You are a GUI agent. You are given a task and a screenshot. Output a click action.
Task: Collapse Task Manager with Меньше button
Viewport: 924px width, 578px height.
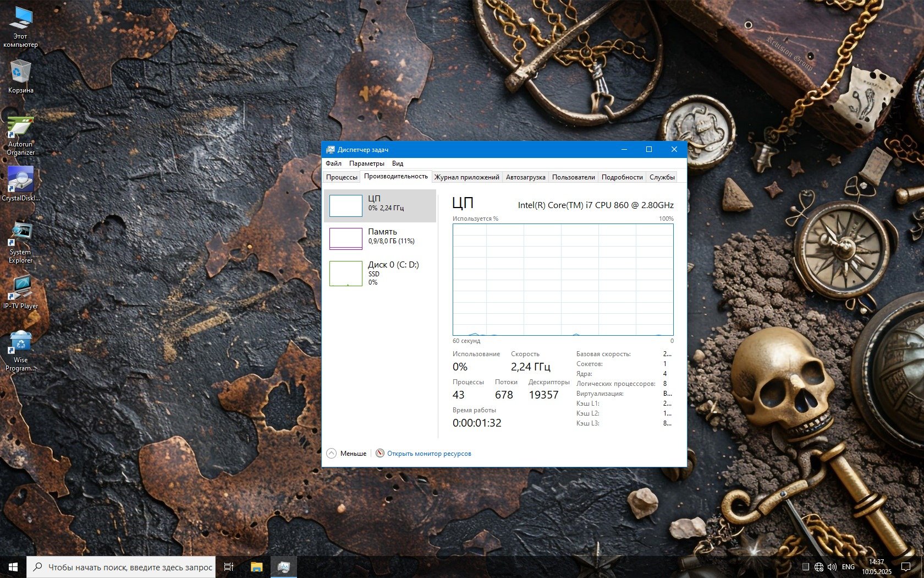coord(346,454)
